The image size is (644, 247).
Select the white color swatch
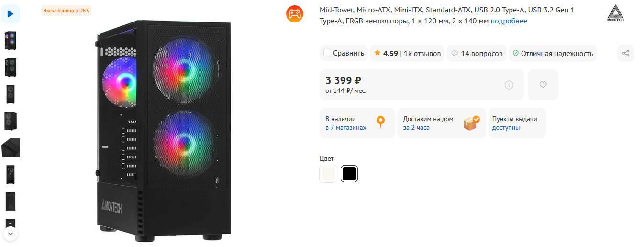(x=328, y=174)
